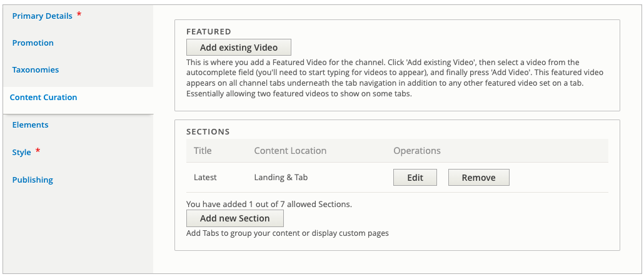The height and width of the screenshot is (279, 644).
Task: Click the Operations column header
Action: [x=417, y=151]
